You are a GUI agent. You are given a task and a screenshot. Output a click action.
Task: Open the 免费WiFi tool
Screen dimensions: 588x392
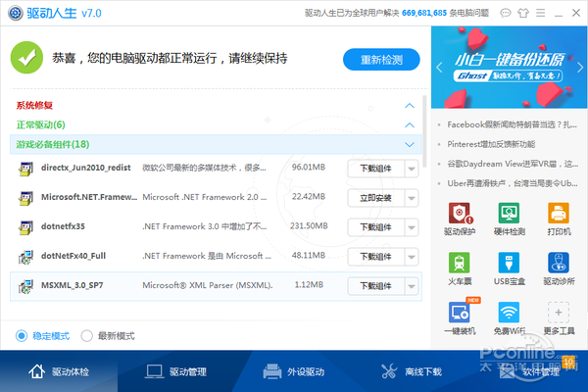pos(509,318)
